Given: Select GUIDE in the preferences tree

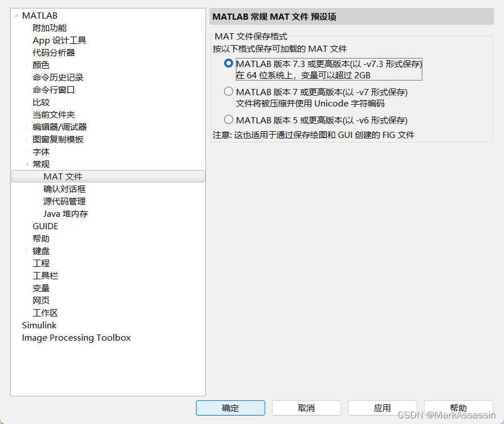Looking at the screenshot, I should 45,226.
